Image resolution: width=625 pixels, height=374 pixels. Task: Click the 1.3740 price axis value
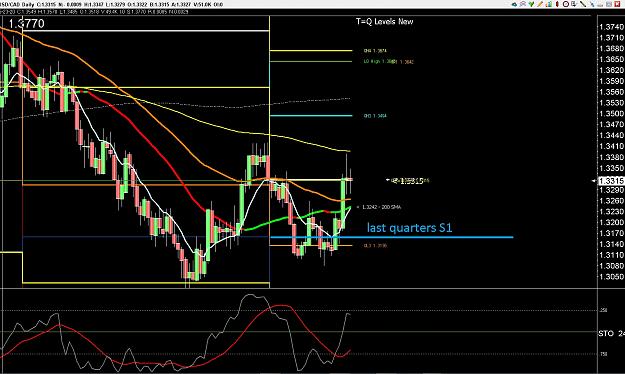pyautogui.click(x=611, y=27)
